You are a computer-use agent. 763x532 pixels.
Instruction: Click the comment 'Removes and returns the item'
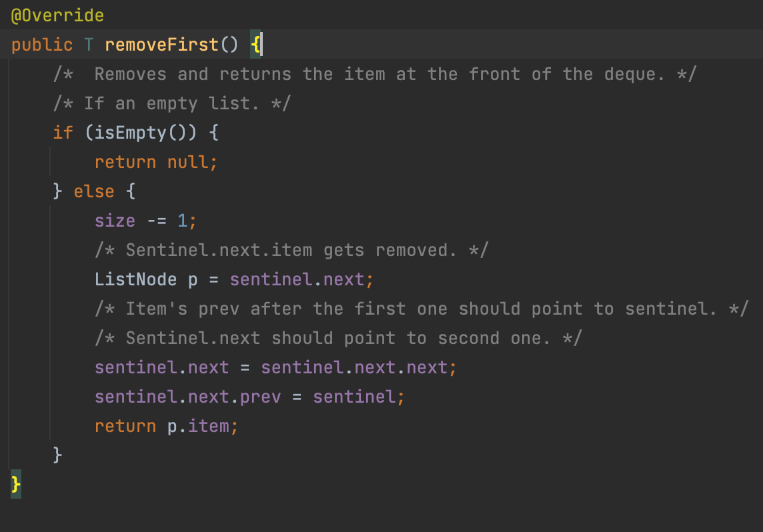click(375, 74)
